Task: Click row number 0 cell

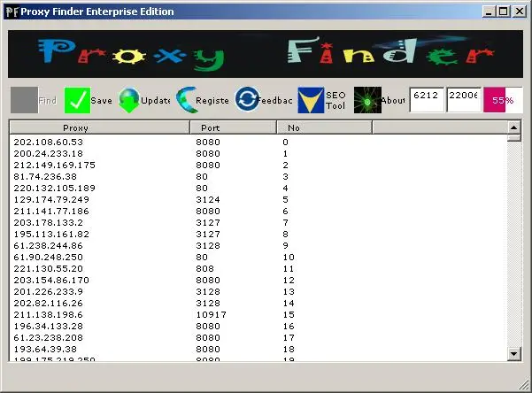Action: coord(286,142)
